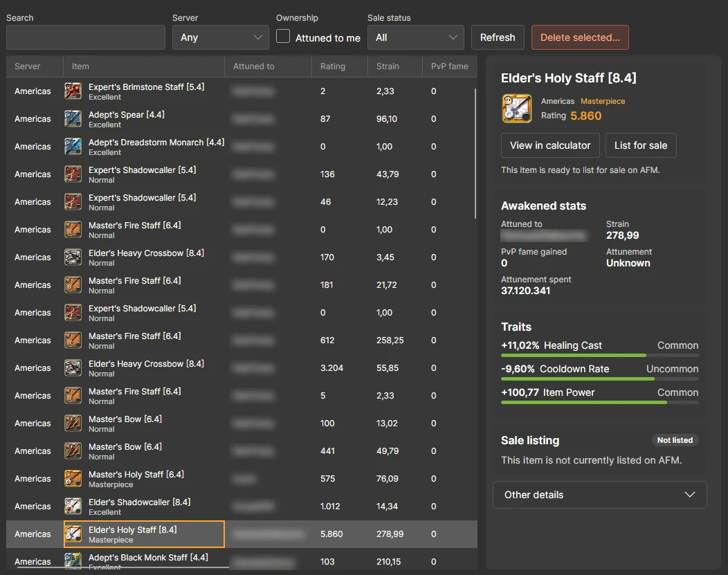Click the Expert's Brimstone Staff item icon
This screenshot has width=728, height=575.
73,91
